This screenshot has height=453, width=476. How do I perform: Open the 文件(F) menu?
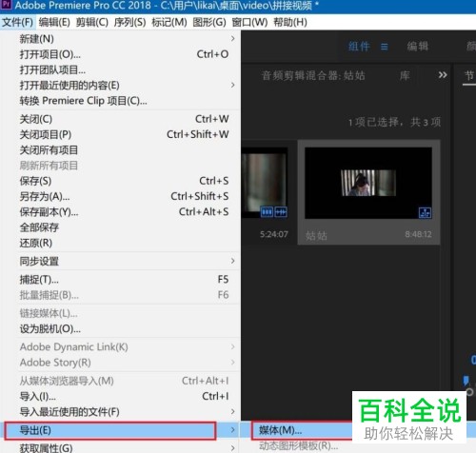point(17,22)
